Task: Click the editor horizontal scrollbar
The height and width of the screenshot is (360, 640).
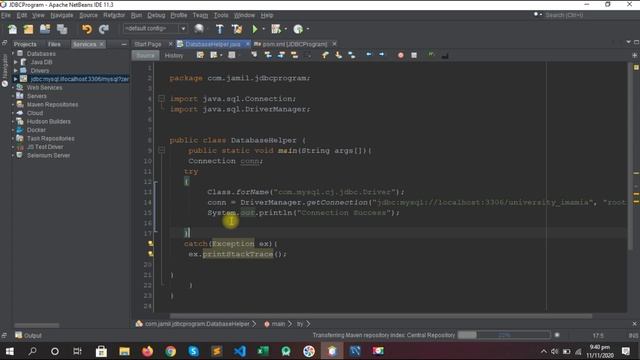Action: [x=380, y=316]
